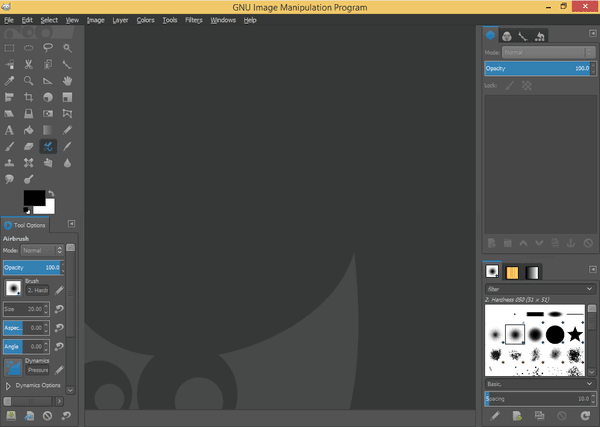
Task: Save tool preset in Tool Options
Action: (11, 416)
